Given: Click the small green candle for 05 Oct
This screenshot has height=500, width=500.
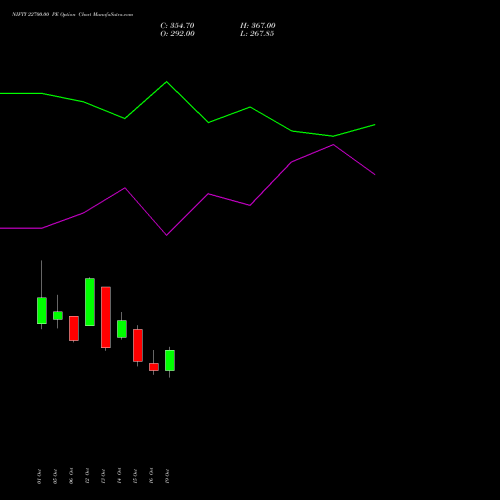Looking at the screenshot, I should click(58, 315).
